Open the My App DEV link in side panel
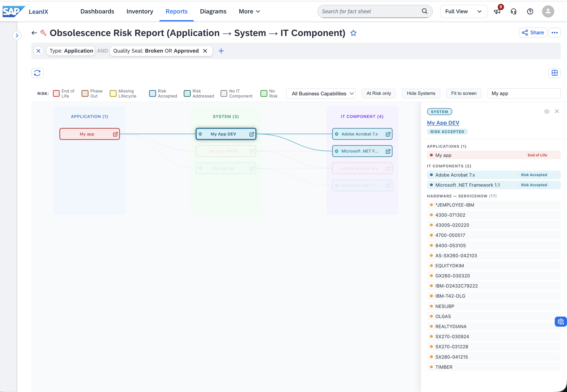The width and height of the screenshot is (567, 392). 443,123
